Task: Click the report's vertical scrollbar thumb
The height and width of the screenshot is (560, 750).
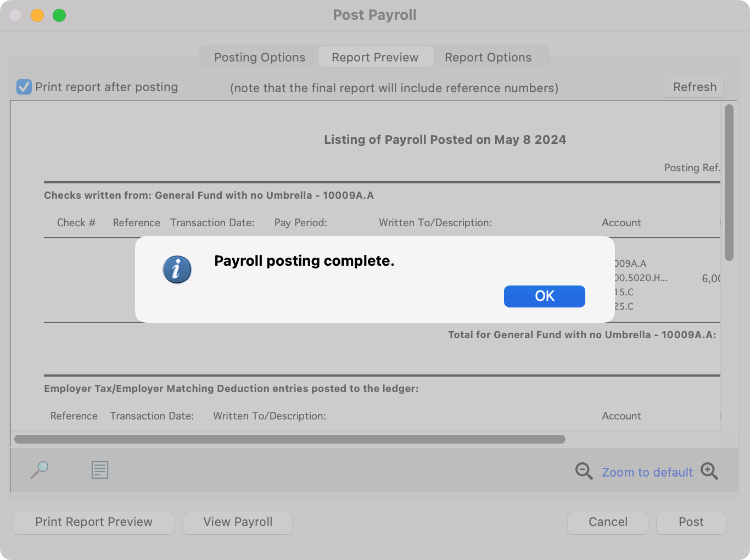Action: [x=729, y=181]
